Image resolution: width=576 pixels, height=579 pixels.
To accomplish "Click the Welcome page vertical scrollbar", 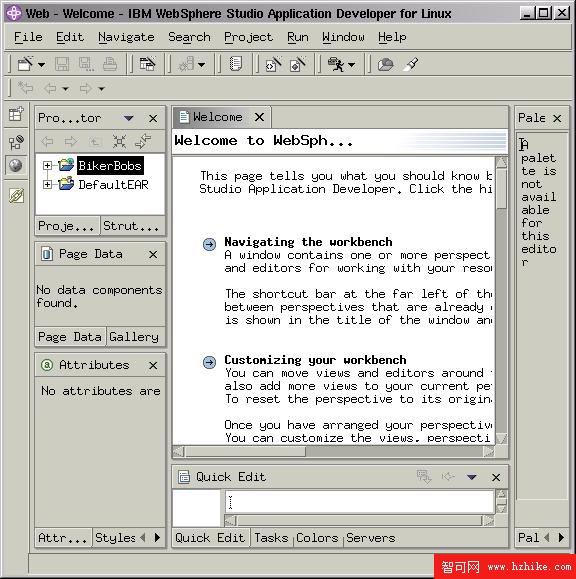I will pyautogui.click(x=501, y=300).
